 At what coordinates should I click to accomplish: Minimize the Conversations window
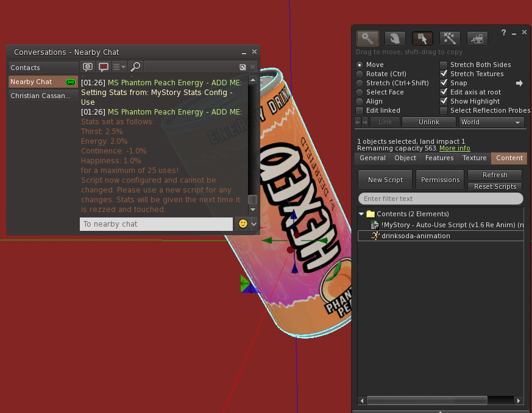[244, 52]
